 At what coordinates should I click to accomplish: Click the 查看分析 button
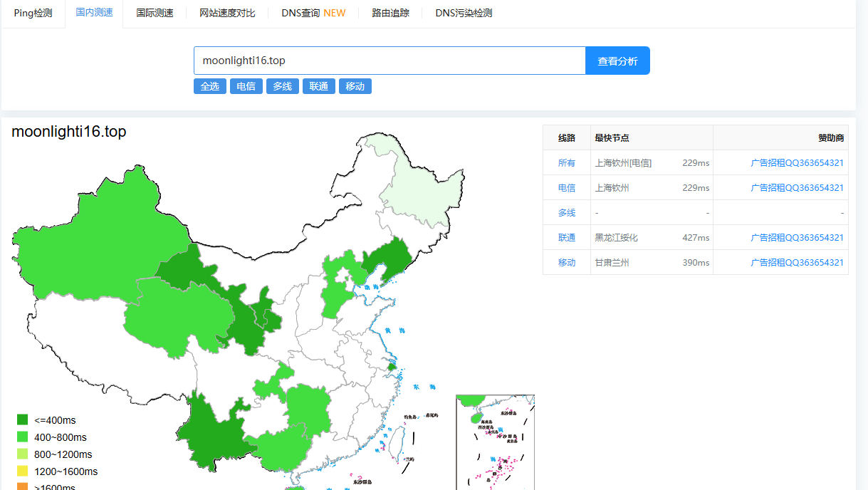click(x=617, y=61)
